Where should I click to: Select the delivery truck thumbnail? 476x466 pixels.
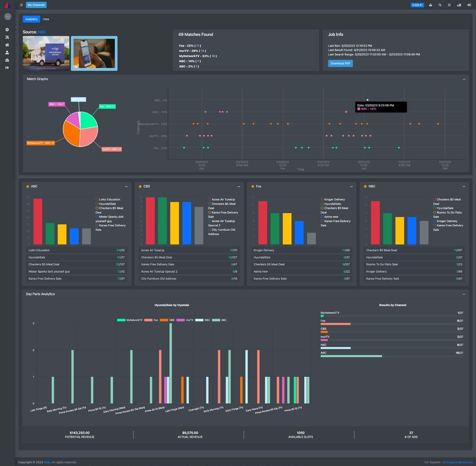click(x=46, y=53)
